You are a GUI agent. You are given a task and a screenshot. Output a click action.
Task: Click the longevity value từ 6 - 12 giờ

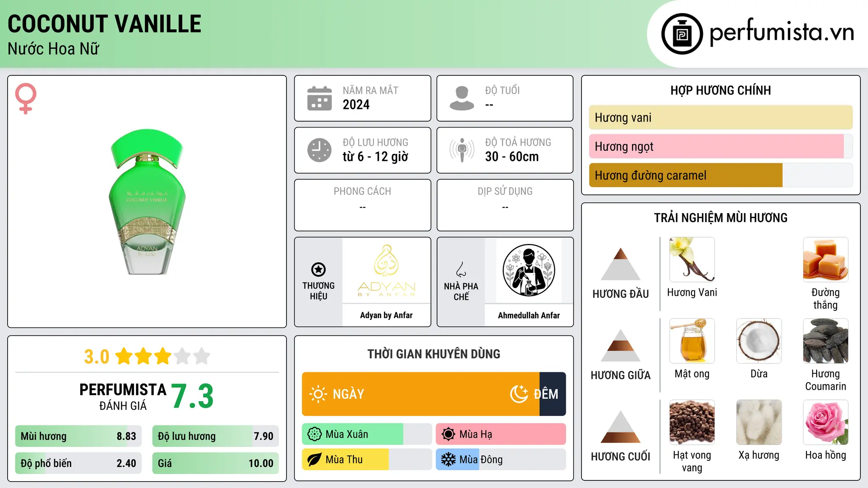coord(376,157)
